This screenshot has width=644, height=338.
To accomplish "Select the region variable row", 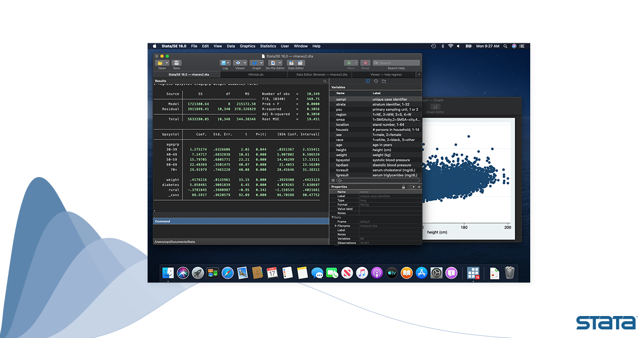I will coord(376,114).
